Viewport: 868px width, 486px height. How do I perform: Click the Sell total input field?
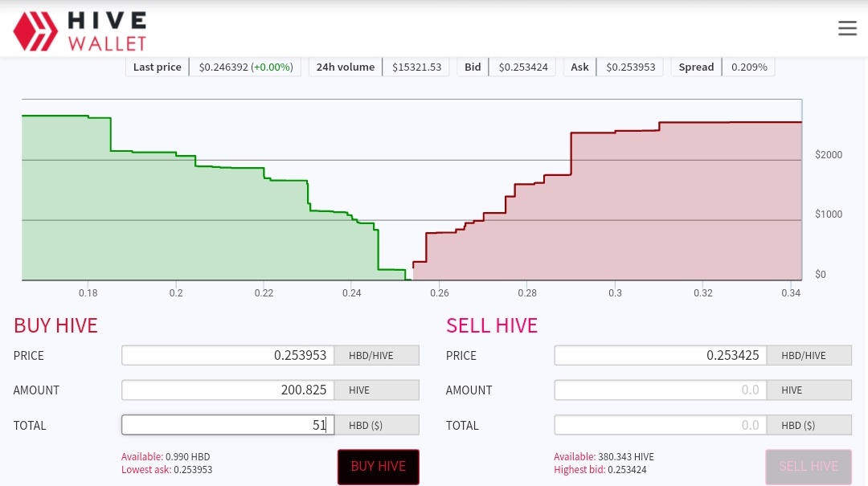point(661,425)
